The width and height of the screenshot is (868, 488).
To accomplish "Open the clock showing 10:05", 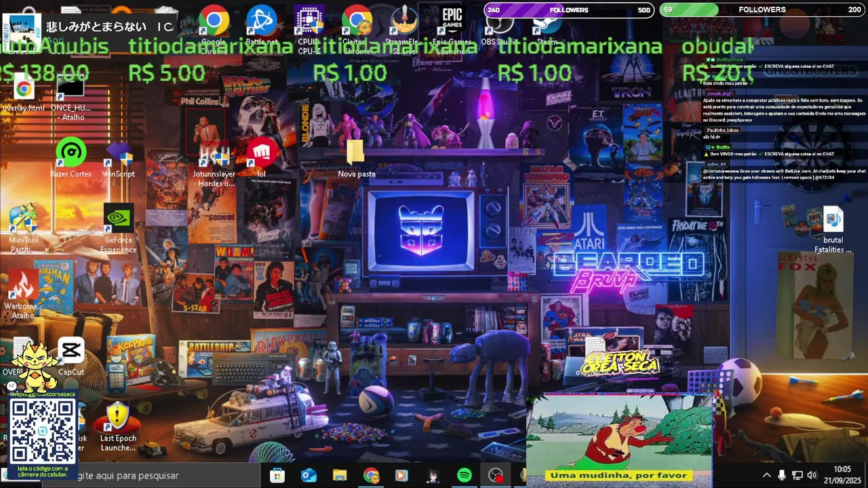I will coord(842,474).
